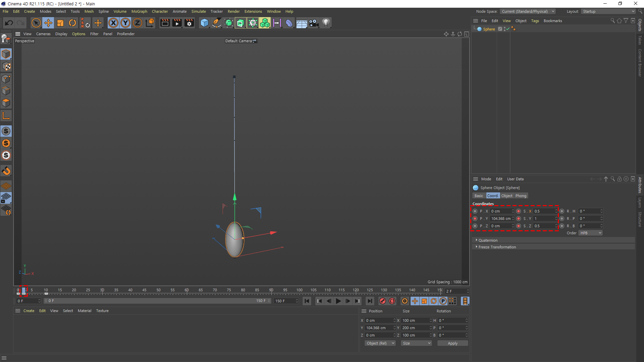Open the Object (Rel) dropdown
The image size is (644, 362).
click(x=380, y=343)
